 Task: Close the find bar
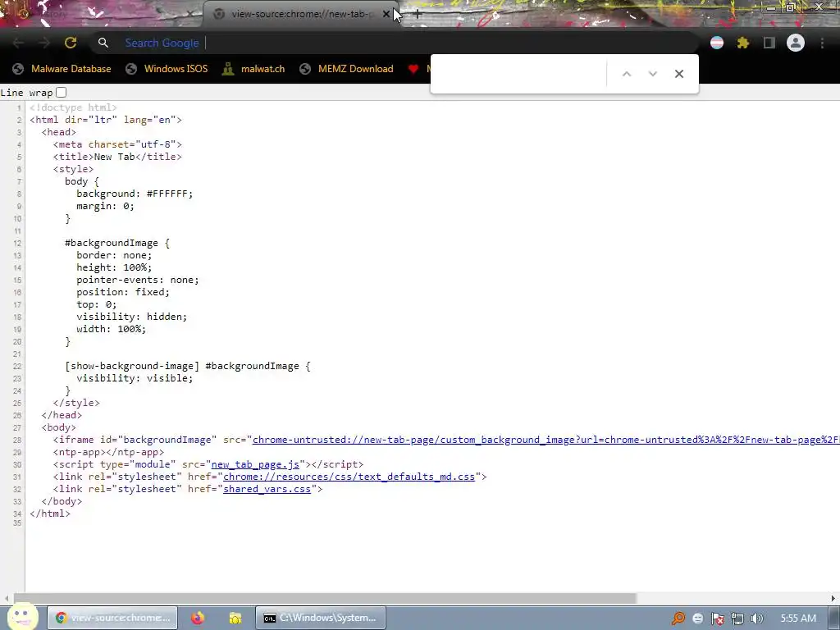click(678, 74)
